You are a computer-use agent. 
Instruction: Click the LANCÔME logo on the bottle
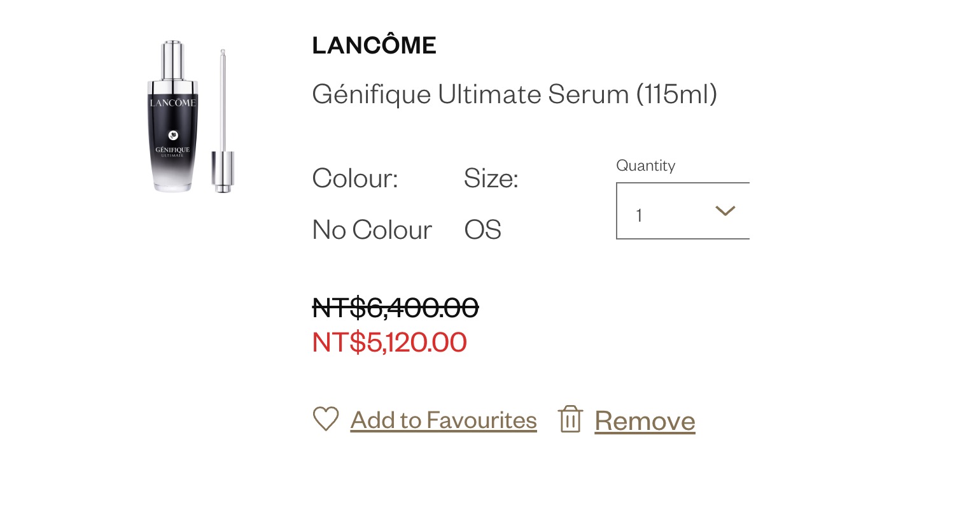172,103
